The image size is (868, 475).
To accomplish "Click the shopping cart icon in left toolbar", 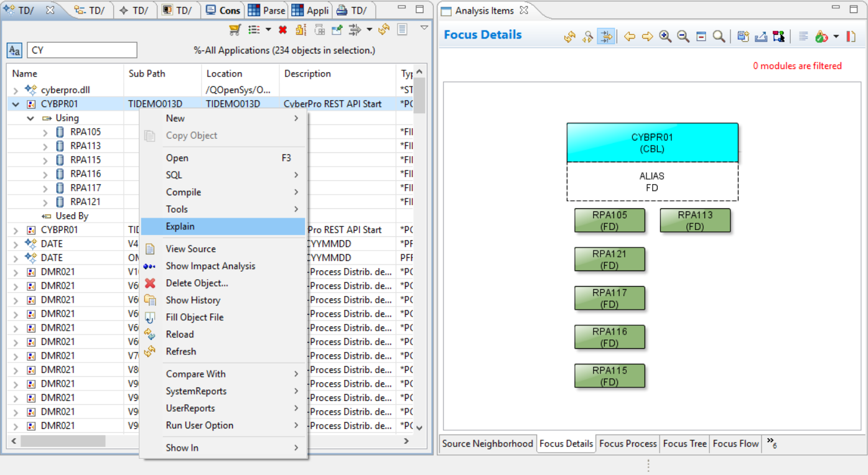I will (x=235, y=30).
